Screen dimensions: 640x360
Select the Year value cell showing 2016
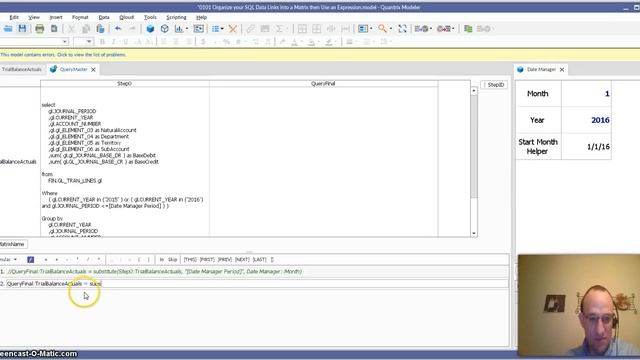tap(586, 120)
